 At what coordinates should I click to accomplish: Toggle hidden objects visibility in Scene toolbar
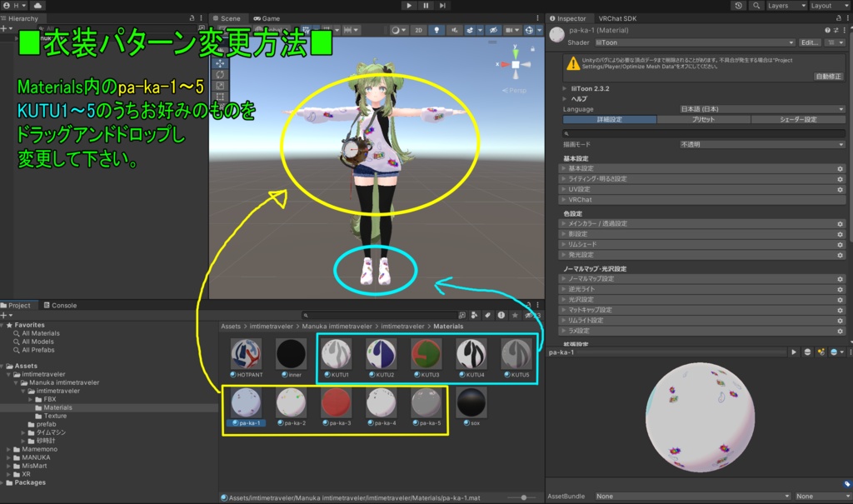(493, 31)
